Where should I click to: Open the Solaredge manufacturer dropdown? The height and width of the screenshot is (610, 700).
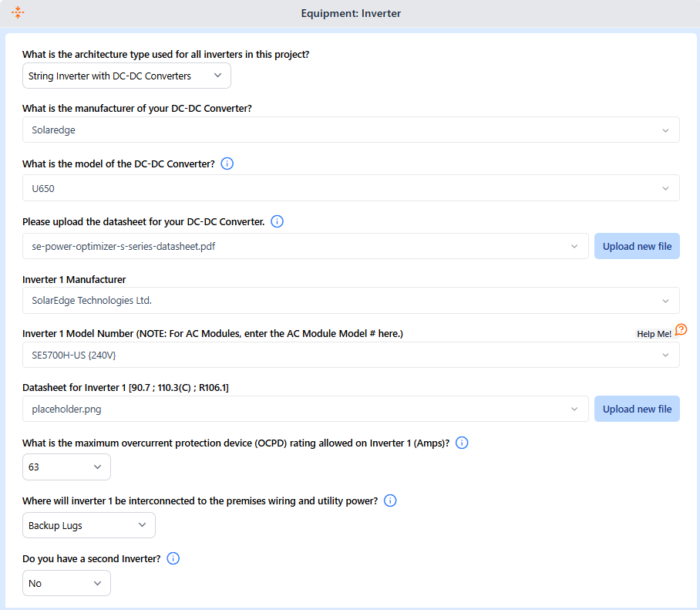[x=351, y=130]
